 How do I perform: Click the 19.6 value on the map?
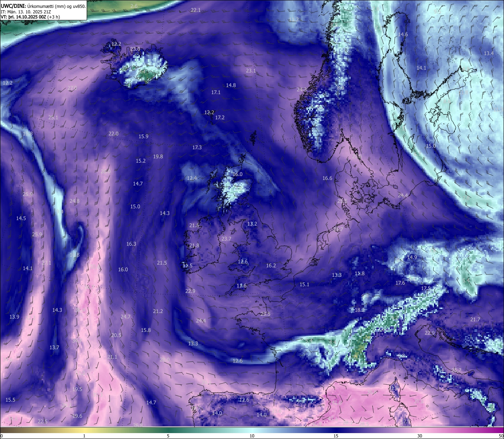[77, 416]
